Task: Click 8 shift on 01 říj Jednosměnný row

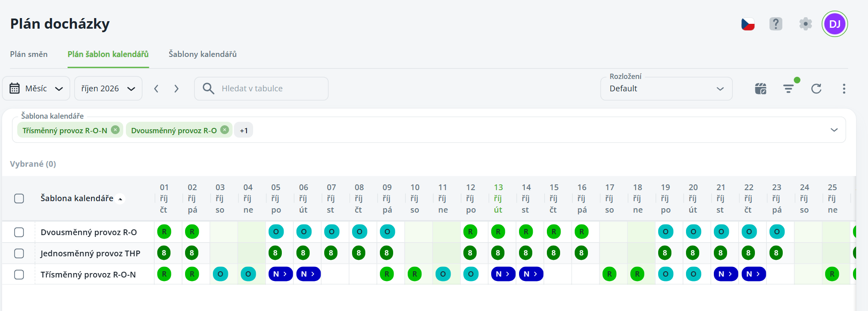Action: [164, 253]
